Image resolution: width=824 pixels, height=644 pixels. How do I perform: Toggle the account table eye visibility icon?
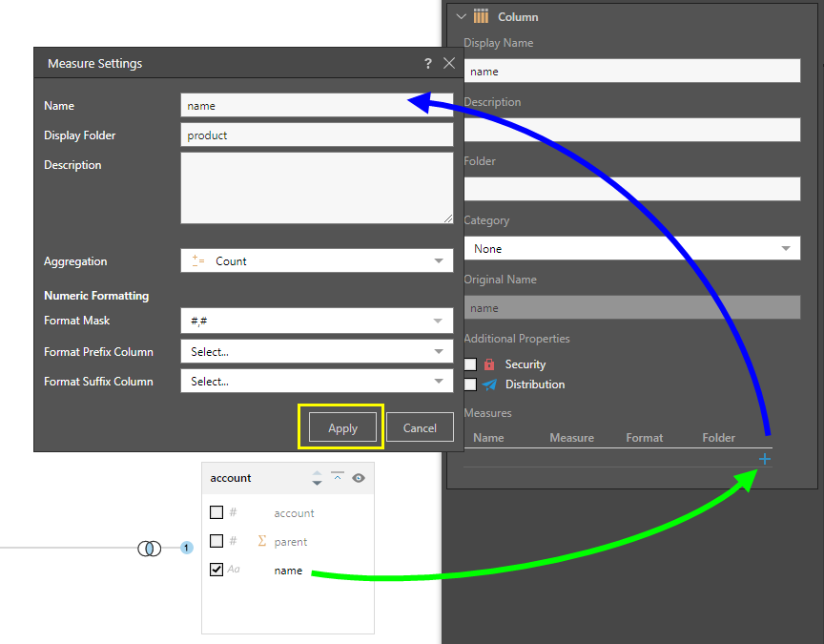[359, 478]
